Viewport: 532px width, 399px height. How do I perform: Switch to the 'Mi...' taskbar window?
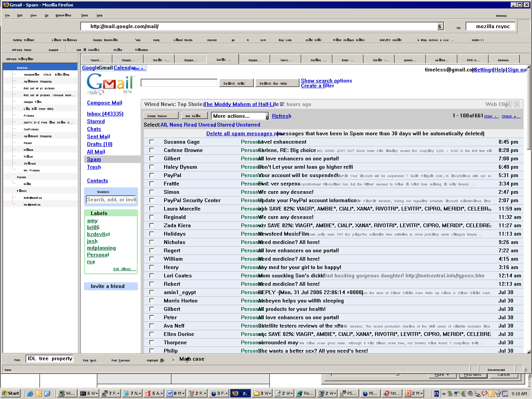370,393
